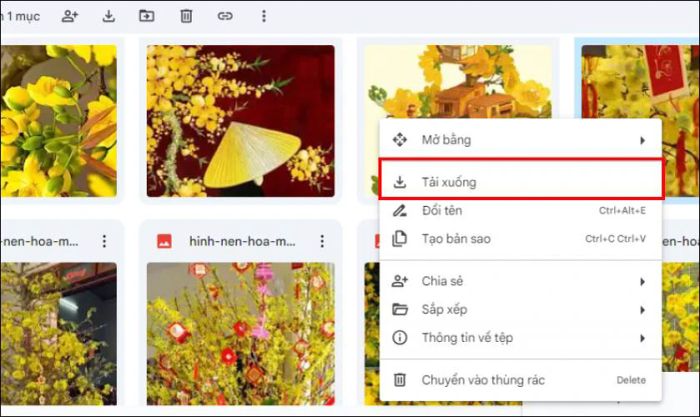Click the move-to-folder toolbar icon

(147, 16)
